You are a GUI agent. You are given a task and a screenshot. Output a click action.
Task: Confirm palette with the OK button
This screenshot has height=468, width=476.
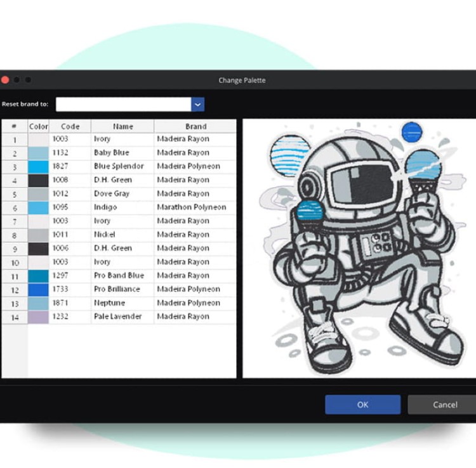point(363,405)
